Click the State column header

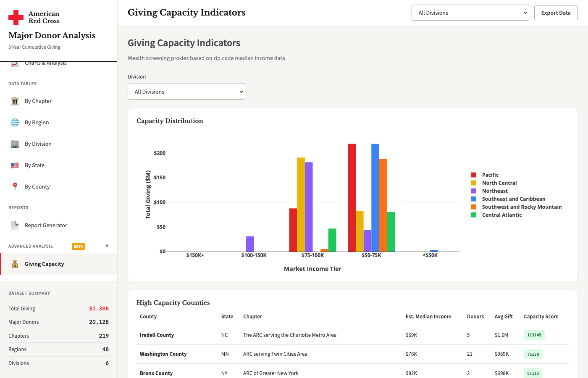(227, 317)
